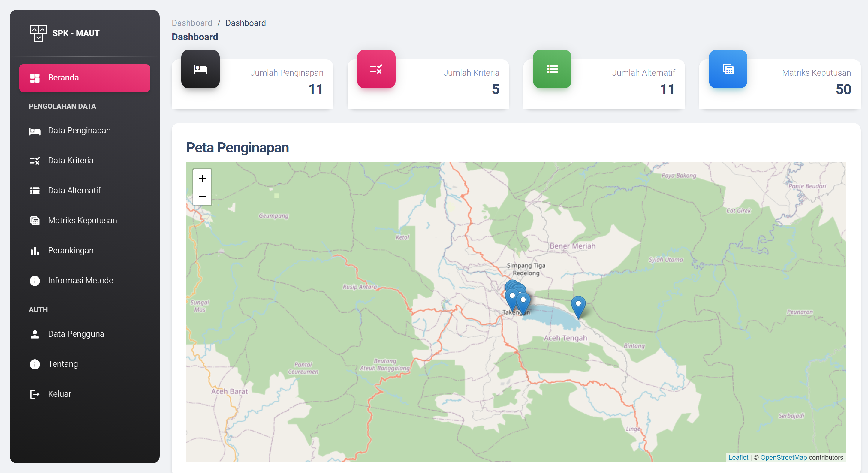Click the green Jumlah Alternatif list icon
Viewport: 868px width, 473px height.
click(x=552, y=69)
